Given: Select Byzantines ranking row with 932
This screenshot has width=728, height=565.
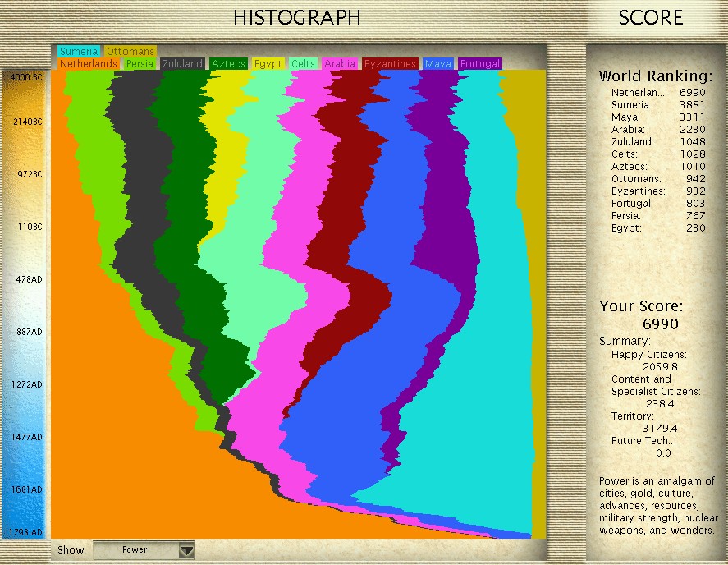Looking at the screenshot, I should 658,191.
